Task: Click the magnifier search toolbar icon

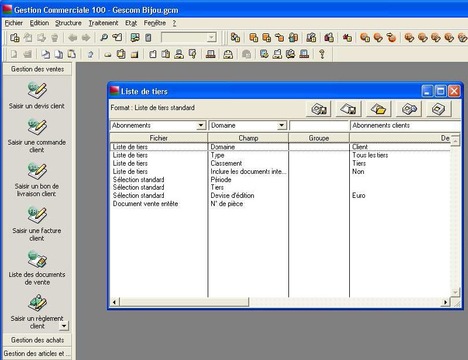Action: tap(104, 38)
